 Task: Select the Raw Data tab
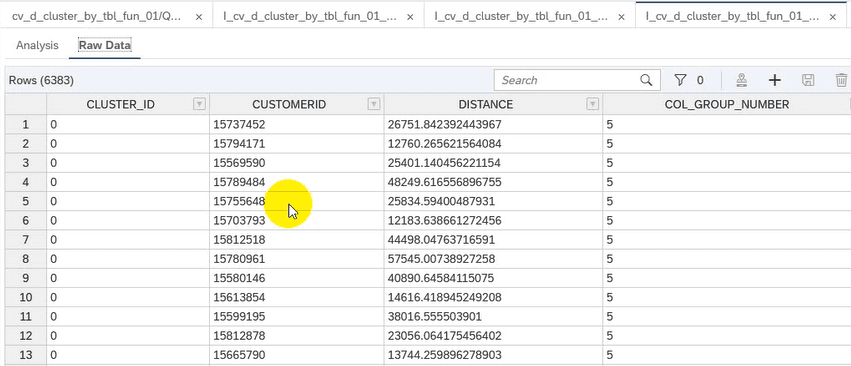click(x=105, y=45)
